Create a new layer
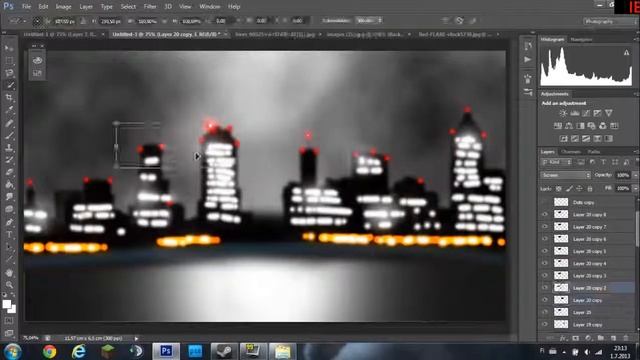The width and height of the screenshot is (640, 360). [x=613, y=338]
